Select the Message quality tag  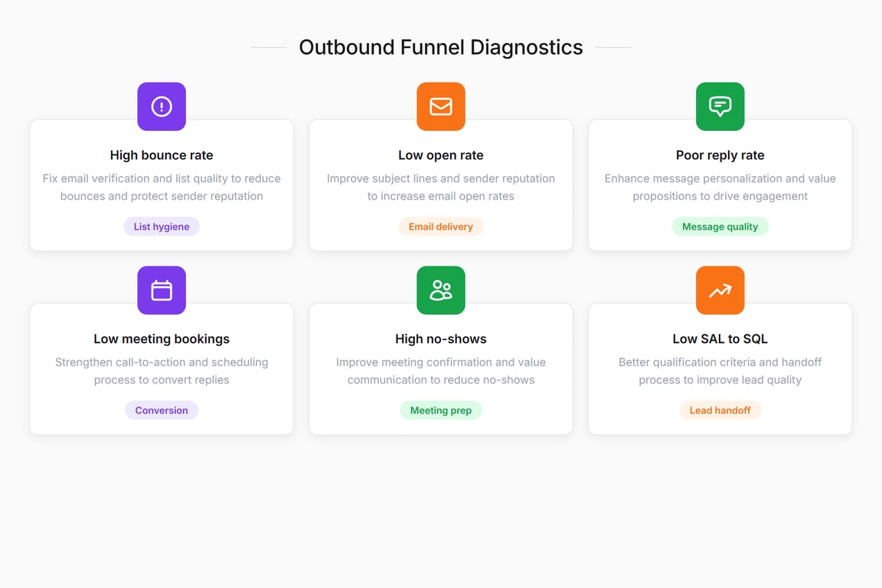(720, 227)
